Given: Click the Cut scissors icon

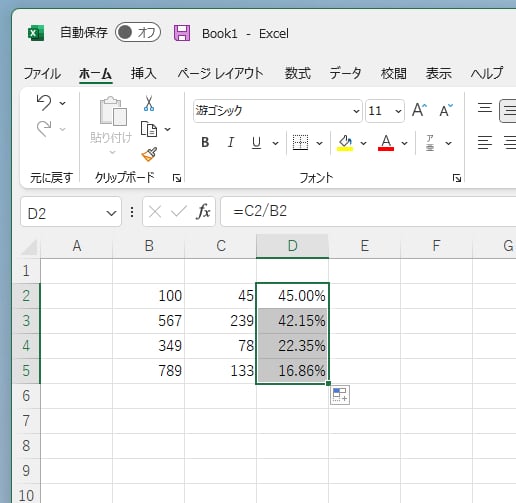Looking at the screenshot, I should [x=149, y=103].
